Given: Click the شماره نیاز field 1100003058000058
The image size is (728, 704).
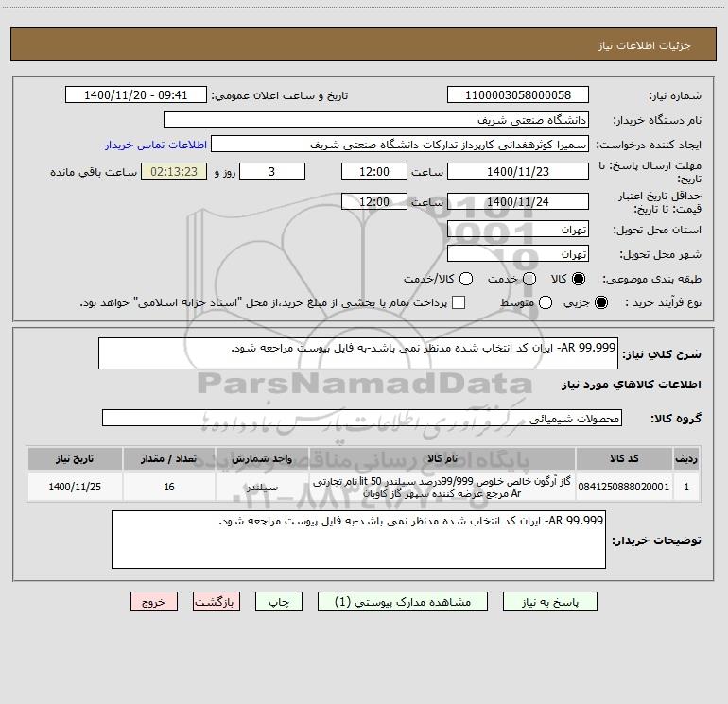Looking at the screenshot, I should point(518,94).
